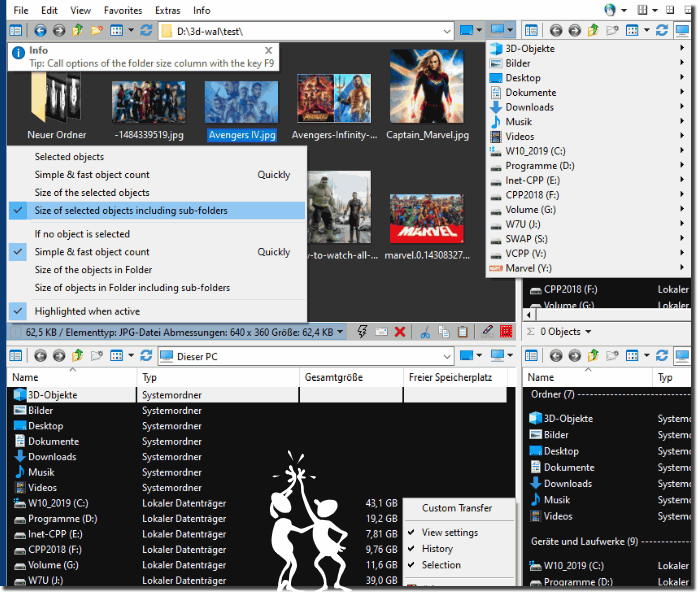Toggle 'History' in Custom Transfer menu

(459, 548)
